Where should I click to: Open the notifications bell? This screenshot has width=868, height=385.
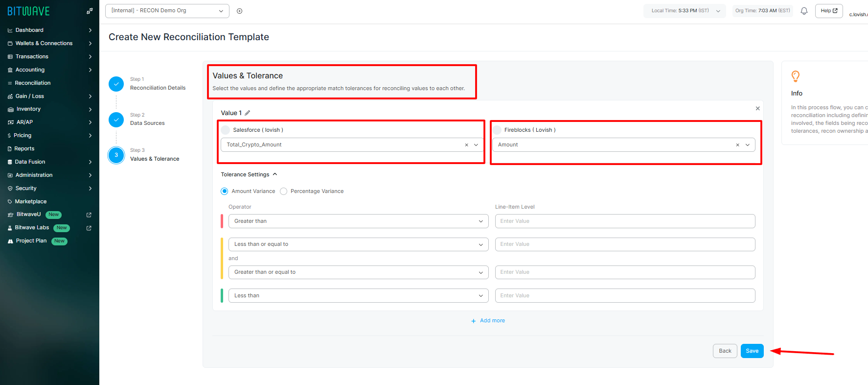(x=804, y=11)
